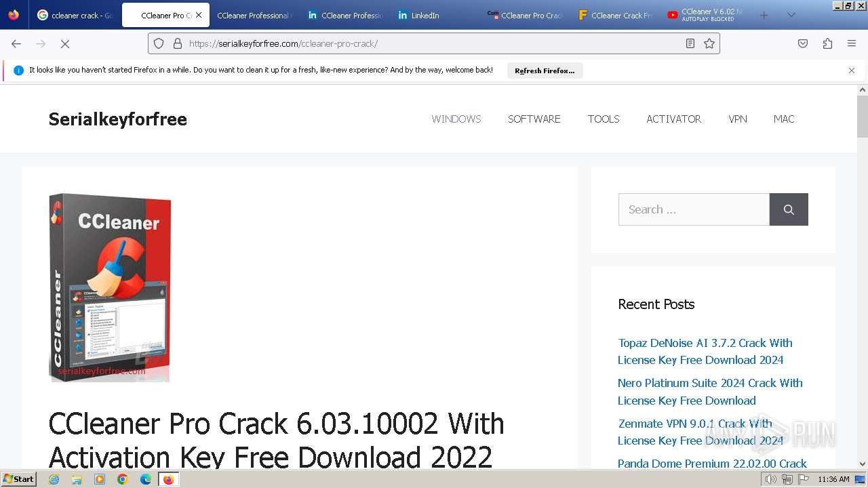Viewport: 868px width, 488px height.
Task: Dismiss the Firefox refresh notification bar
Action: pos(852,70)
